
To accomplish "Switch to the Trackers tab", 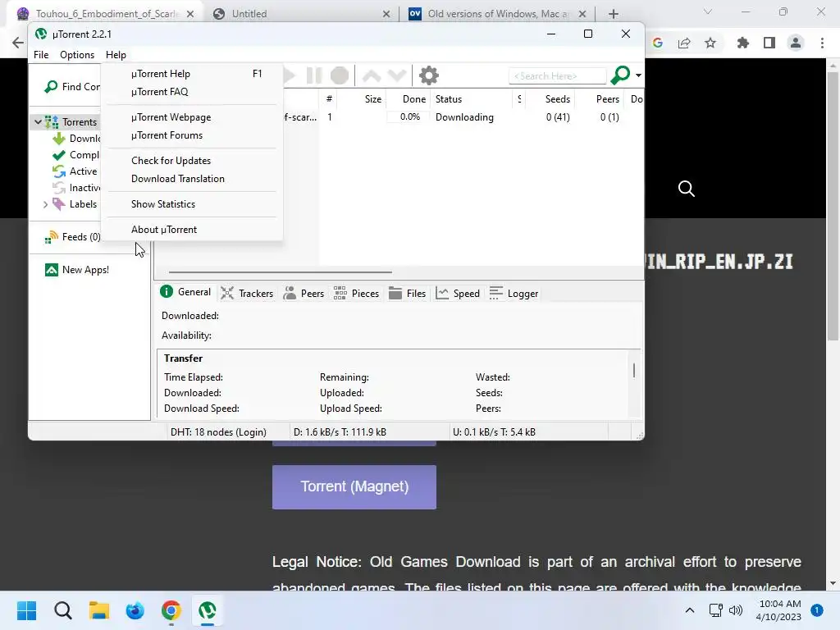I will coord(247,293).
